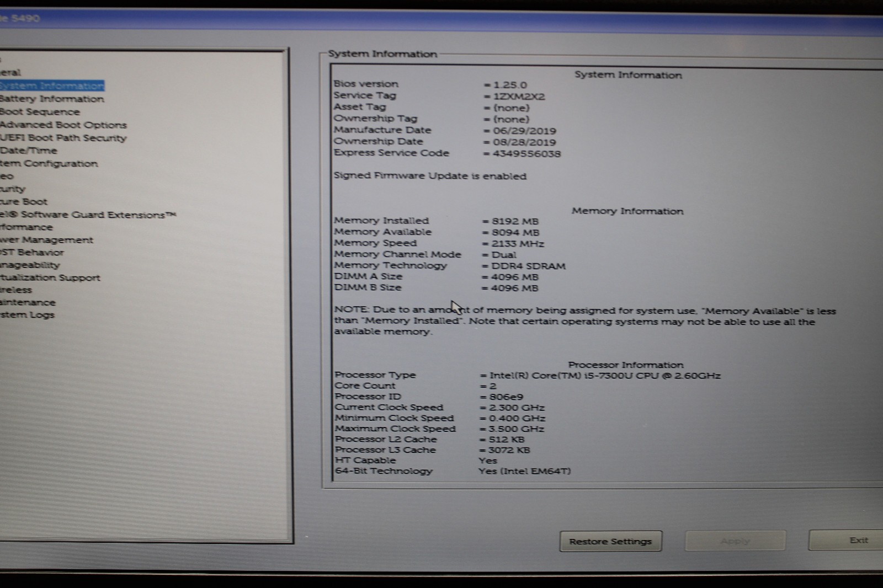Select the Date/Time entry
883x588 pixels.
(x=28, y=151)
